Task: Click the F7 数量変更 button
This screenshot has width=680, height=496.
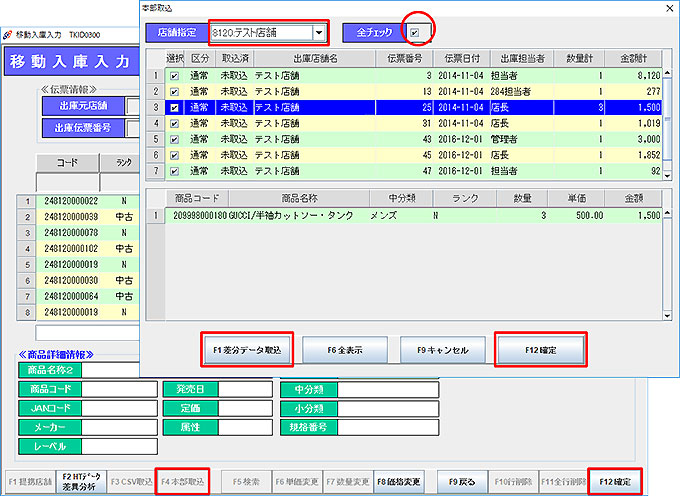Action: tap(348, 482)
